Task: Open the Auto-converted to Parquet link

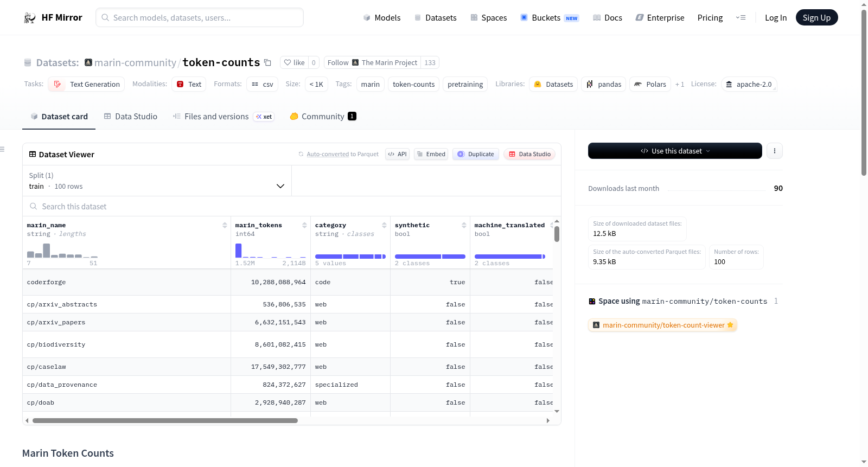Action: [x=343, y=154]
